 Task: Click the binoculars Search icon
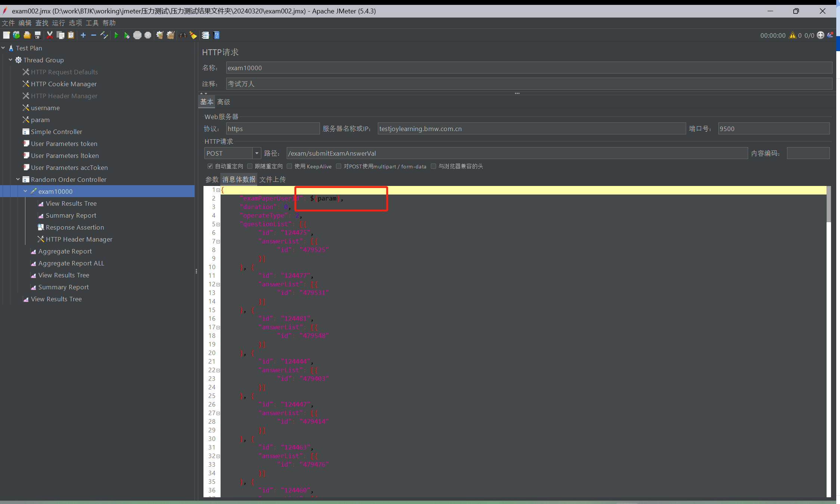point(183,35)
